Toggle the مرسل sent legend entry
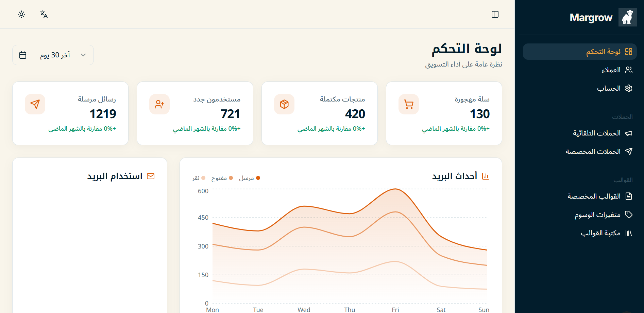 [x=250, y=178]
